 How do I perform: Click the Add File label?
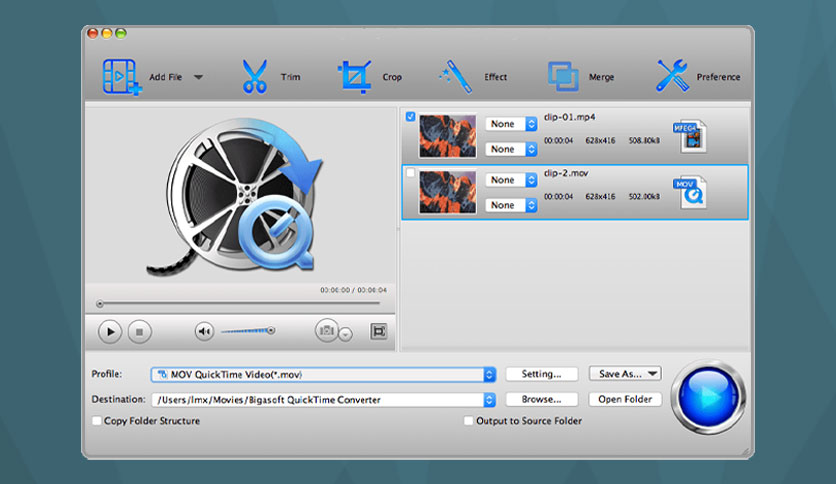165,77
